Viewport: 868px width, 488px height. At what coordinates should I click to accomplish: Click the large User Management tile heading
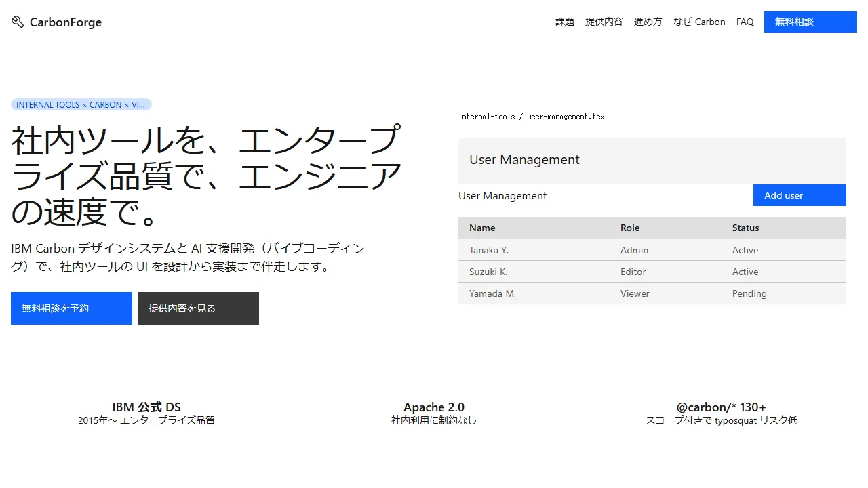tap(524, 159)
